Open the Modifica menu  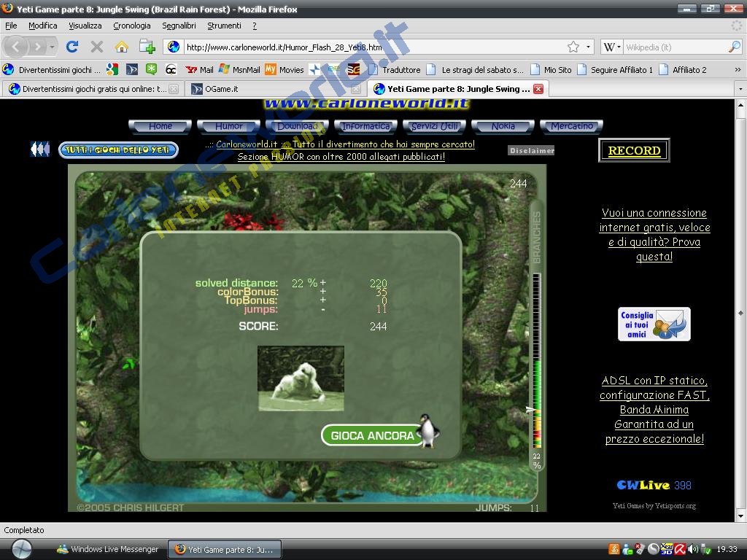pos(43,26)
